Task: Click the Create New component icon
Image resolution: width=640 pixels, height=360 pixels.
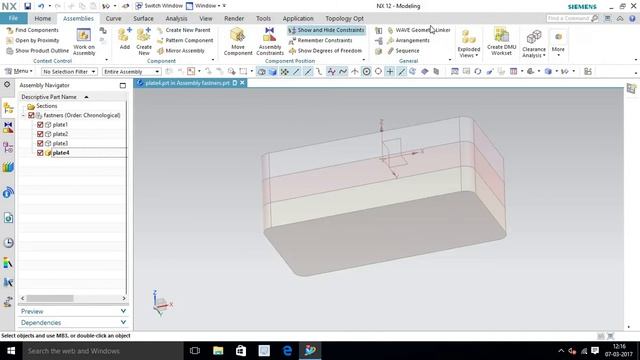Action: tap(144, 35)
